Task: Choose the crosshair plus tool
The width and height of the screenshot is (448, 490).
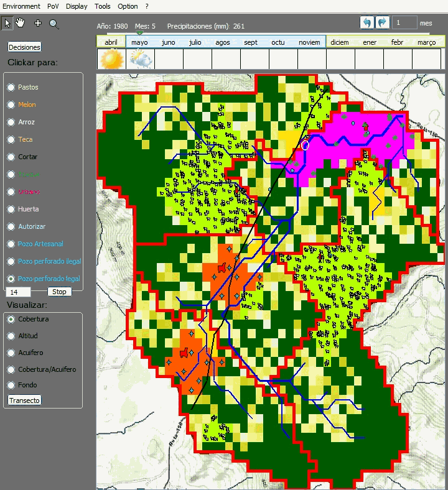Action: (x=38, y=23)
